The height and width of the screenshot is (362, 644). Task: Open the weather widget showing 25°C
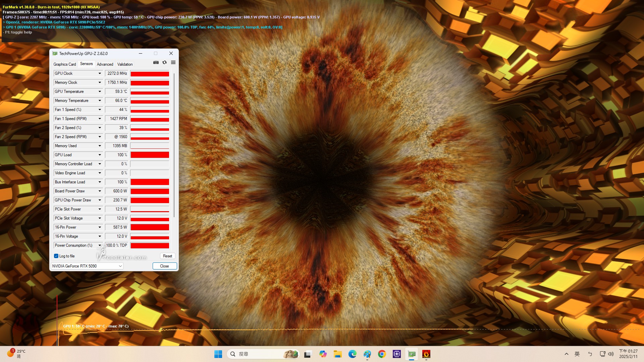coord(17,354)
